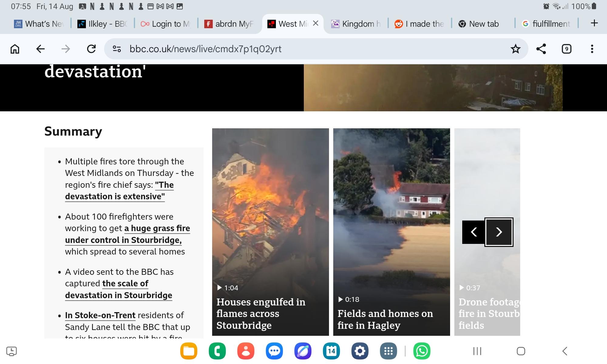Viewport: 607px width, 364px height.
Task: Open the orange Contacts app in taskbar
Action: 246,351
